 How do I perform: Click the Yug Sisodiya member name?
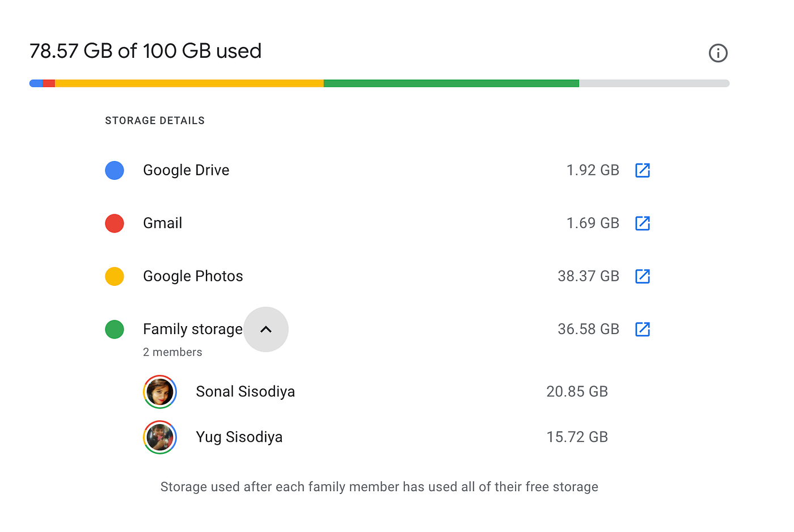tap(239, 437)
